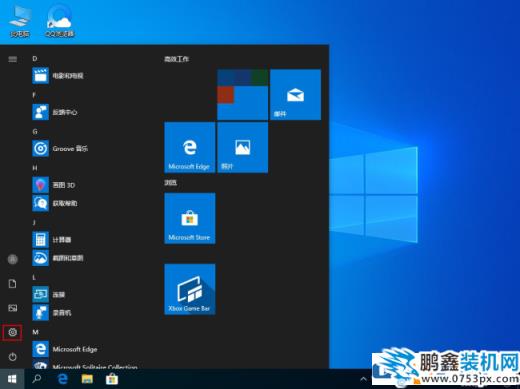Click the user account avatar icon
The width and height of the screenshot is (520, 389).
(13, 259)
